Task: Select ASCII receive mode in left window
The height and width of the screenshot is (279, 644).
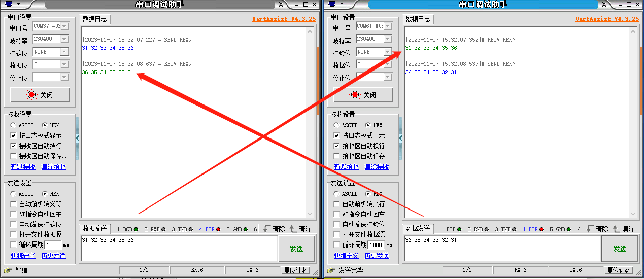Action: pyautogui.click(x=13, y=125)
